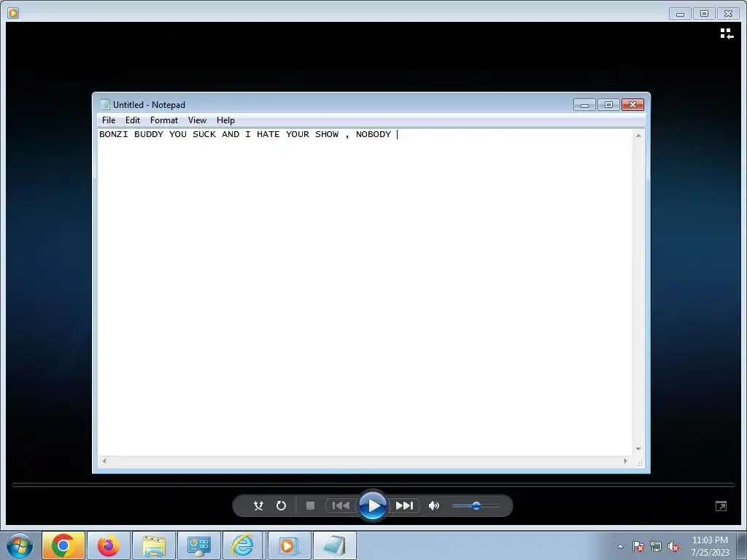This screenshot has height=560, width=747.
Task: Open Action Center flag icon
Action: click(638, 547)
